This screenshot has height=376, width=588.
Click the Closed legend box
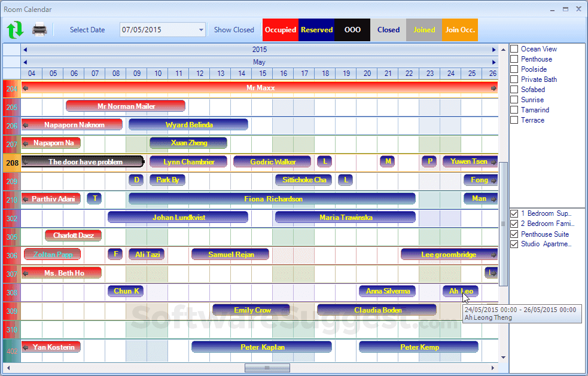(x=388, y=30)
